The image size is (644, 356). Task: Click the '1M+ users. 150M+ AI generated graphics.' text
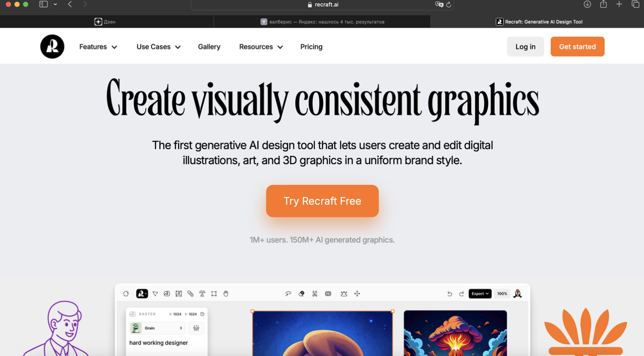pyautogui.click(x=322, y=240)
